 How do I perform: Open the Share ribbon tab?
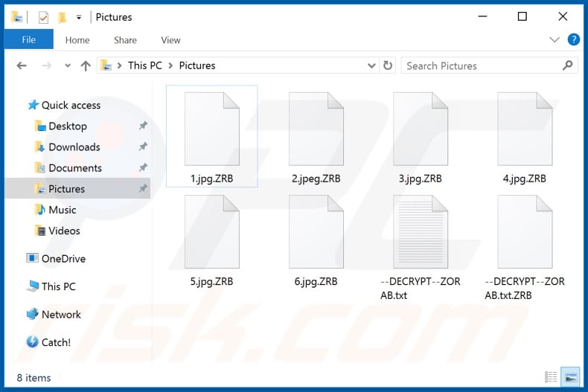(125, 40)
